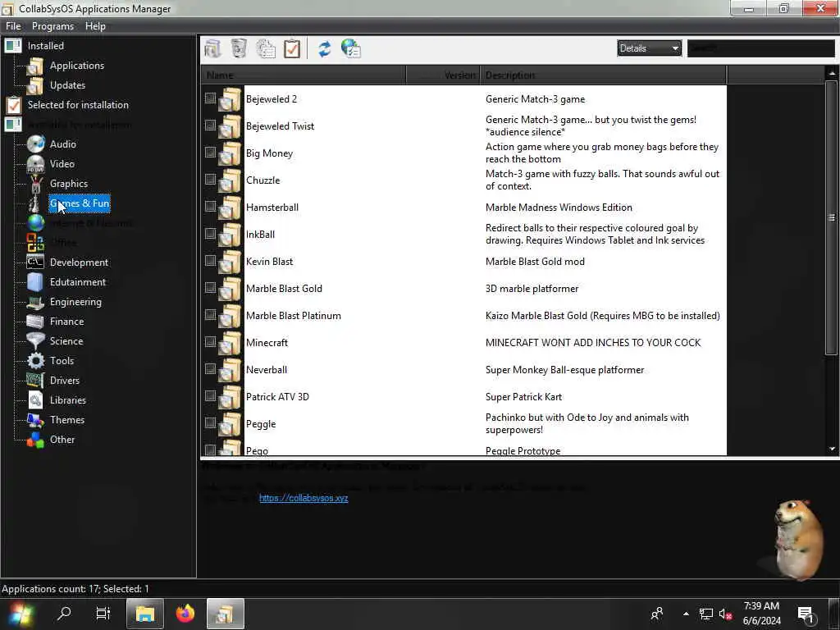
Task: Open the collabsysos.xyz link
Action: [x=304, y=498]
